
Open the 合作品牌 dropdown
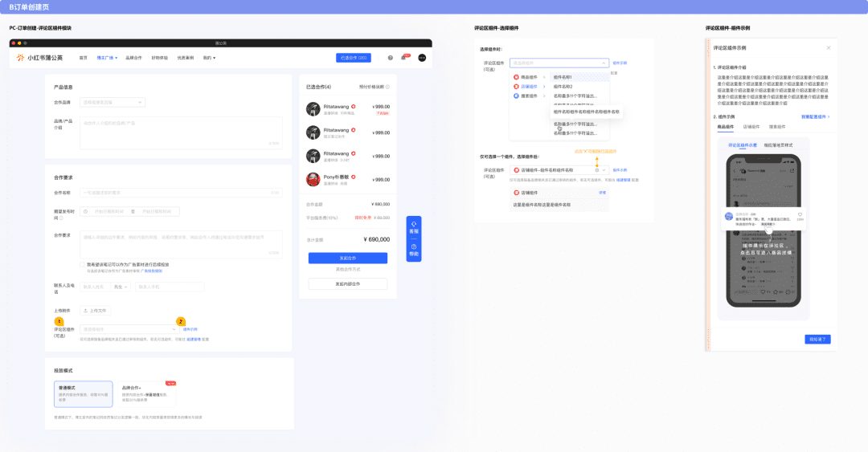(x=113, y=102)
